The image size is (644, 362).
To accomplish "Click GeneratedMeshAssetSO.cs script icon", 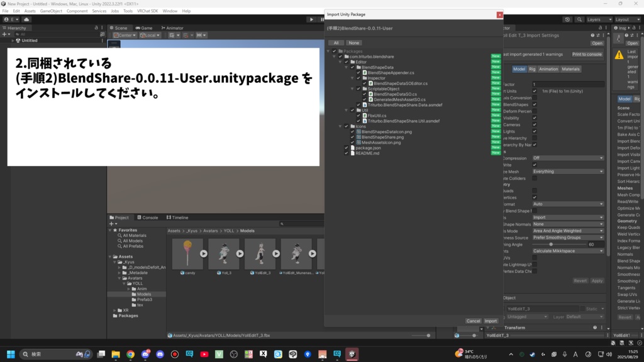I will [x=370, y=99].
